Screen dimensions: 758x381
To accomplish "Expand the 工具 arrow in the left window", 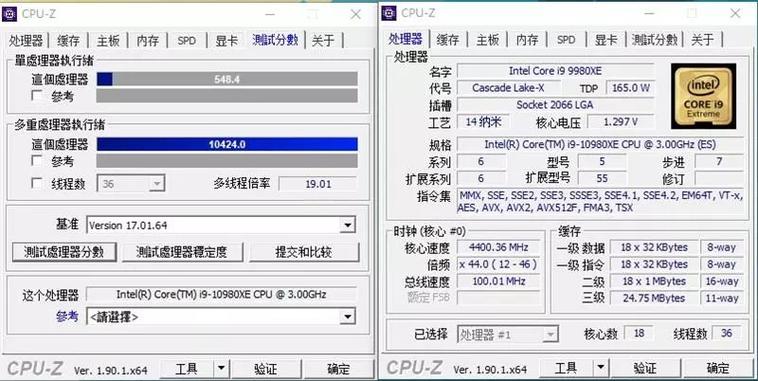I will pos(220,369).
